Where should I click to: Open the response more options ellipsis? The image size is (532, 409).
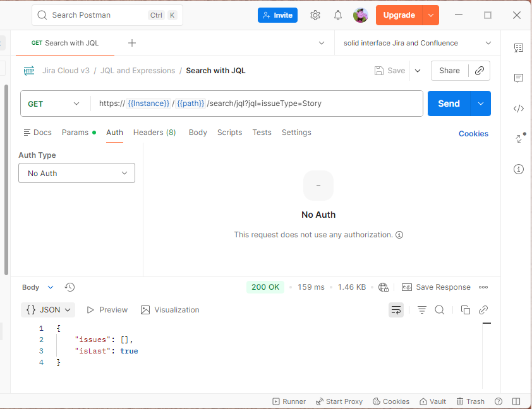click(483, 287)
